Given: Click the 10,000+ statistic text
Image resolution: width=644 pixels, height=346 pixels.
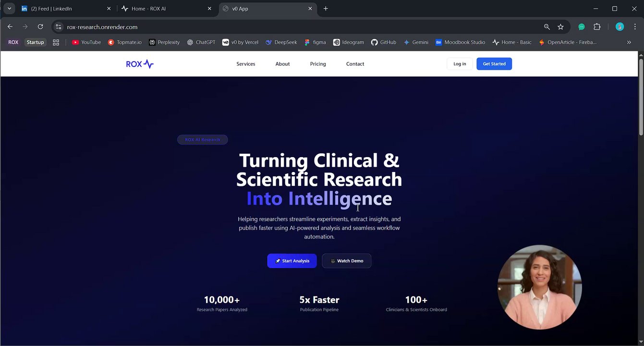Looking at the screenshot, I should 222,300.
